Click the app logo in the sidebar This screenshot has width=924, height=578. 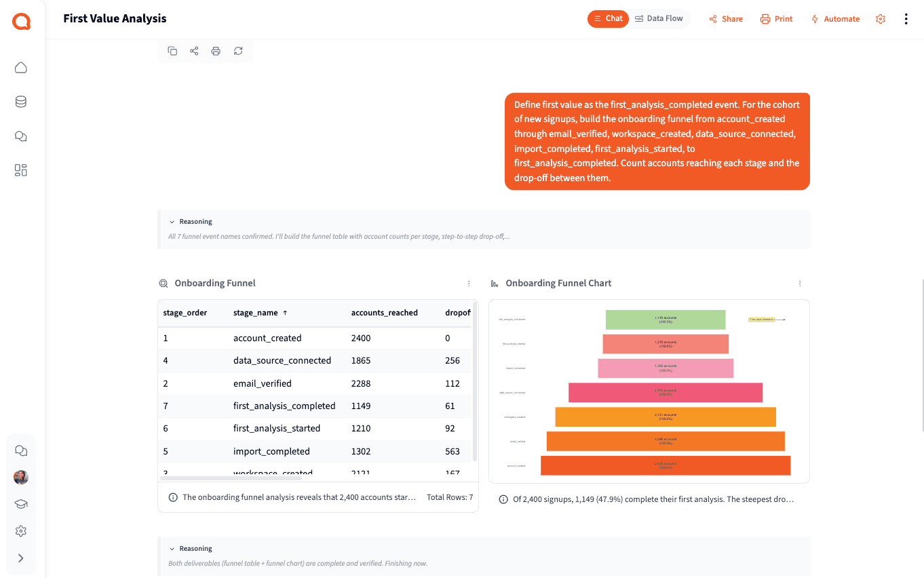tap(21, 22)
